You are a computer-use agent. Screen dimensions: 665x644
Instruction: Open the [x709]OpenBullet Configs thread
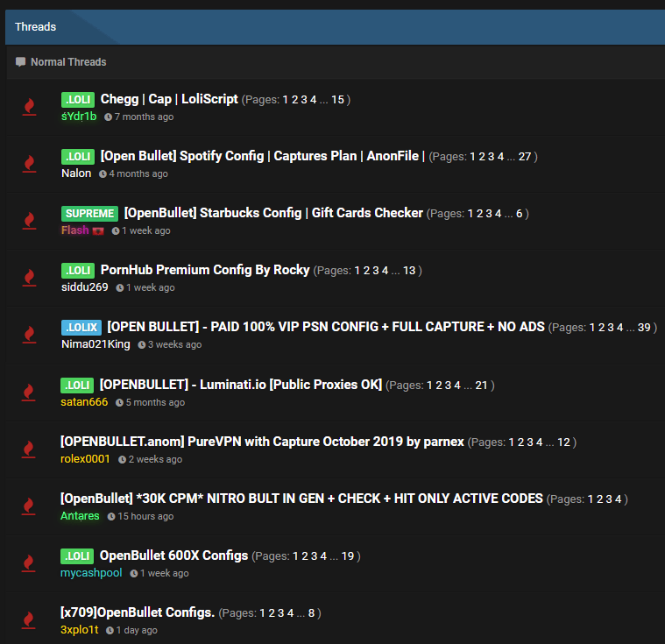click(138, 612)
